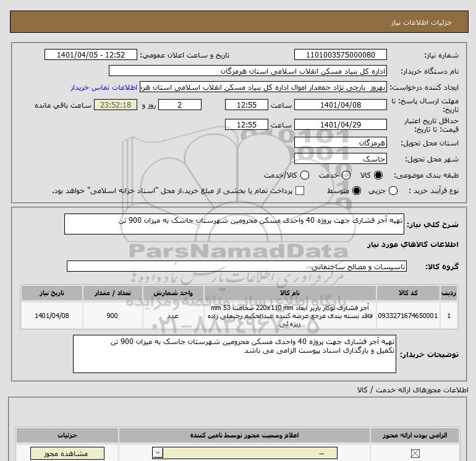Click the request creator field بهروز بارچی نژاد
Viewport: 476px width, 461px height.
click(x=263, y=87)
